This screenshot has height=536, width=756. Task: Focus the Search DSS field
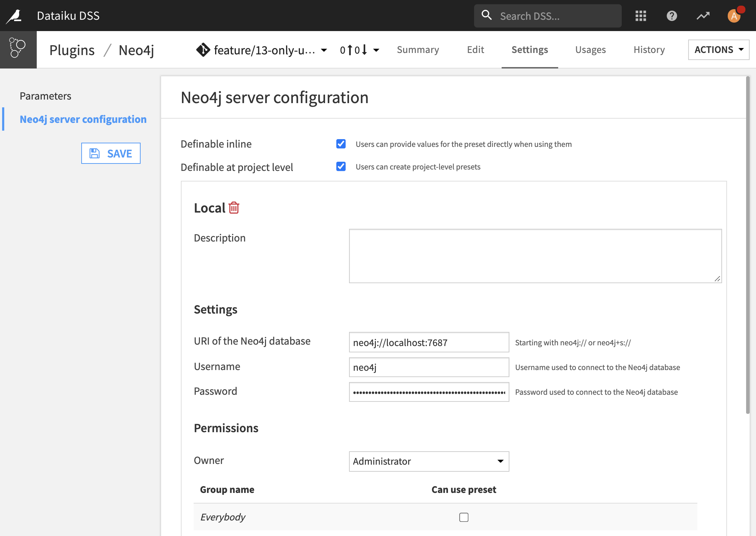[548, 16]
